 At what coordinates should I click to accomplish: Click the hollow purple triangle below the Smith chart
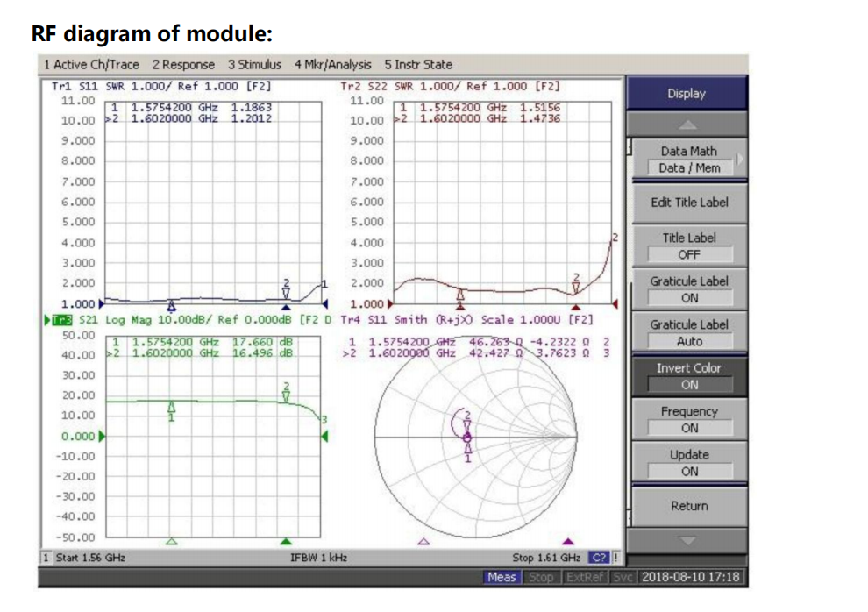pyautogui.click(x=423, y=541)
